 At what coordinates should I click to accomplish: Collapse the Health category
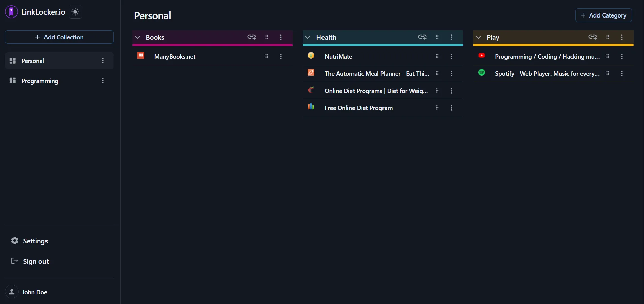tap(308, 37)
